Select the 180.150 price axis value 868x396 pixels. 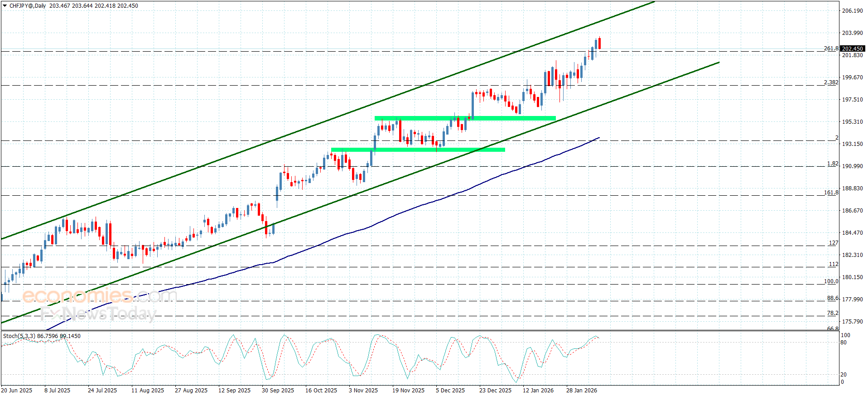(x=852, y=277)
